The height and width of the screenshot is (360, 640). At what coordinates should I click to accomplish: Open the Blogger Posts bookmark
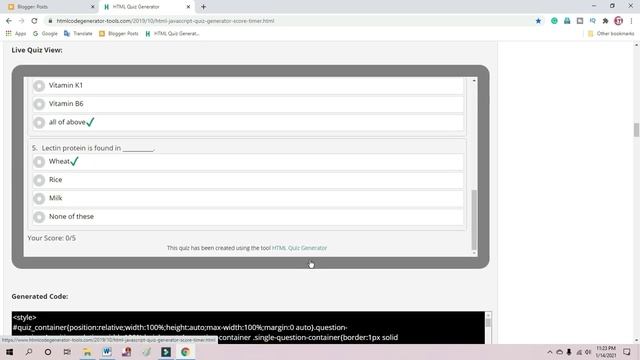[119, 33]
